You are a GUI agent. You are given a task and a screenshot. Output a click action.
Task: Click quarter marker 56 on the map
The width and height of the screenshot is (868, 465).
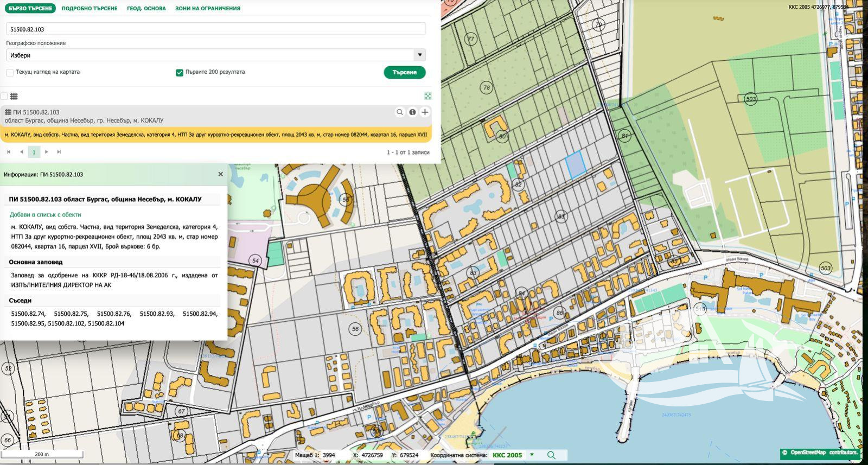point(355,329)
